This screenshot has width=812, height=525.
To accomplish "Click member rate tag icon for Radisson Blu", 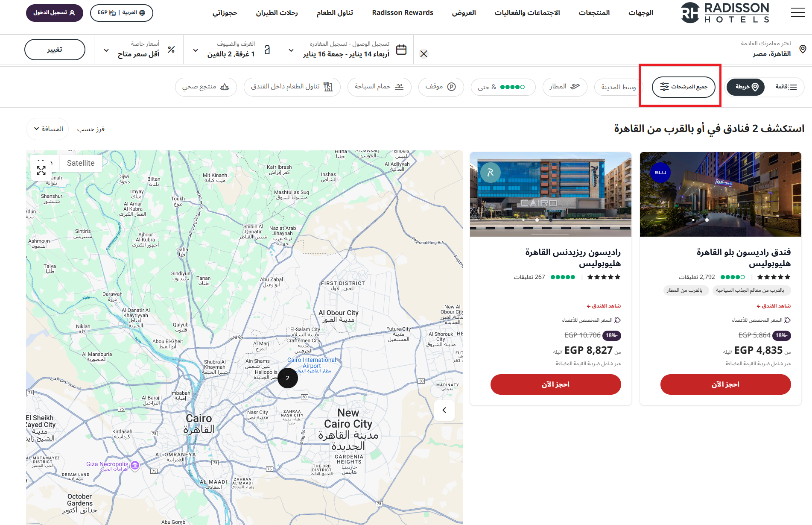I will pyautogui.click(x=787, y=320).
